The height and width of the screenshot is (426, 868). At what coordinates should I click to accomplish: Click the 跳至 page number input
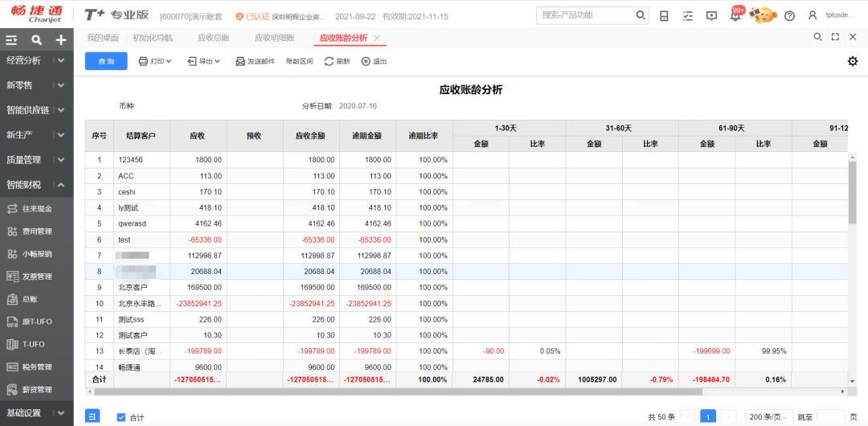[831, 416]
